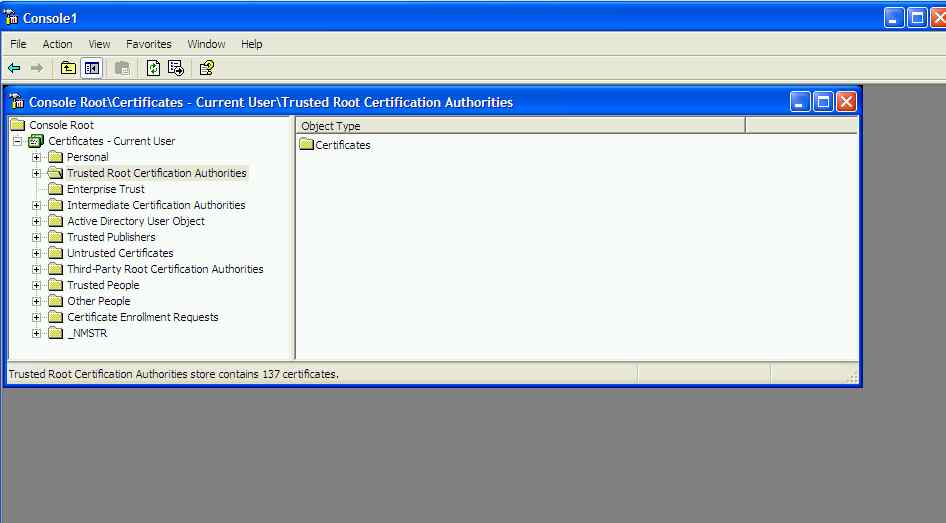Select Trusted Publishers label

(x=111, y=237)
